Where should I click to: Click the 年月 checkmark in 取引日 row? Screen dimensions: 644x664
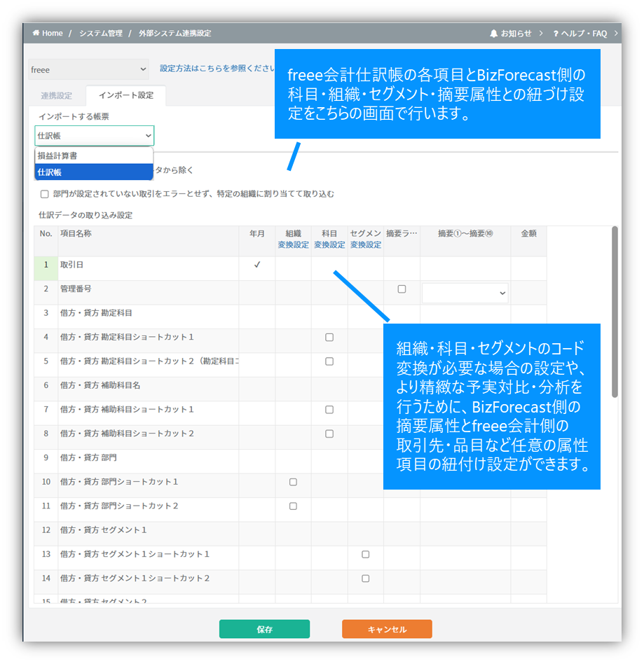256,265
